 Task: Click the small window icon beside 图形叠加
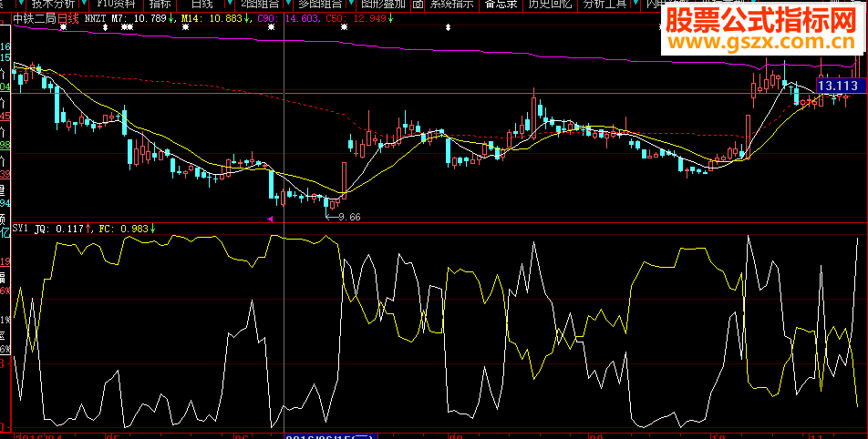(x=418, y=5)
